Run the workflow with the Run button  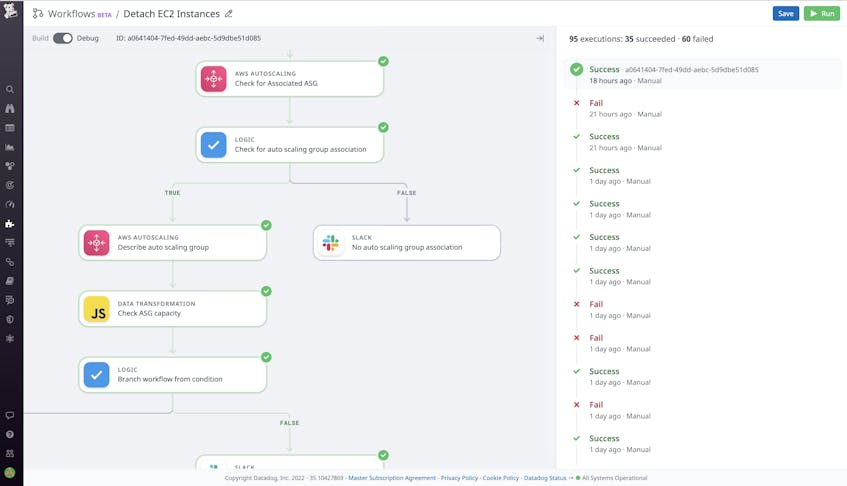click(x=822, y=14)
